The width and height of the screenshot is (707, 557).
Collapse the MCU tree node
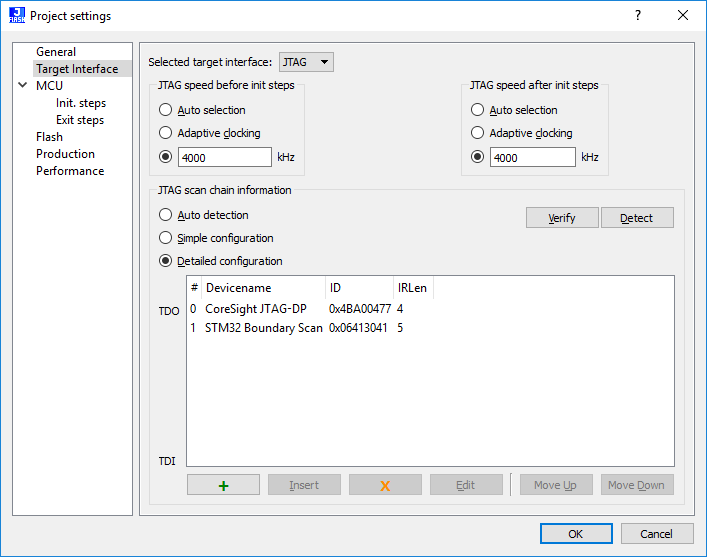[x=23, y=86]
